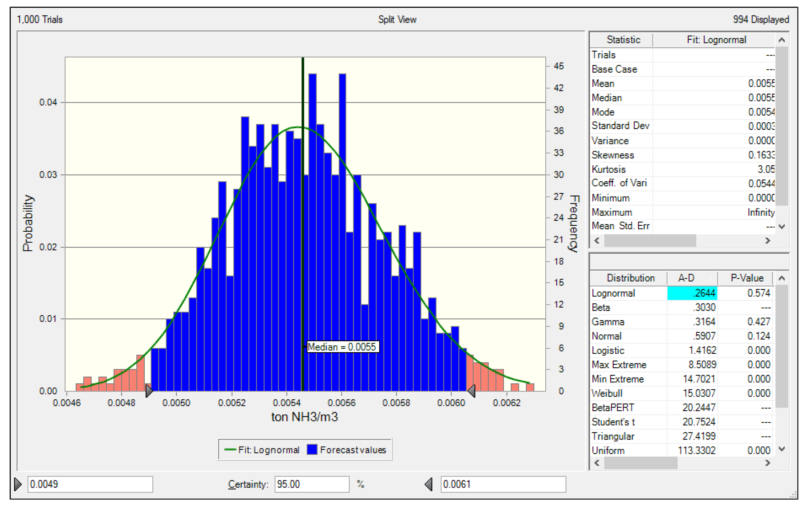Click the blue Forecast values legend swatch

pos(312,450)
